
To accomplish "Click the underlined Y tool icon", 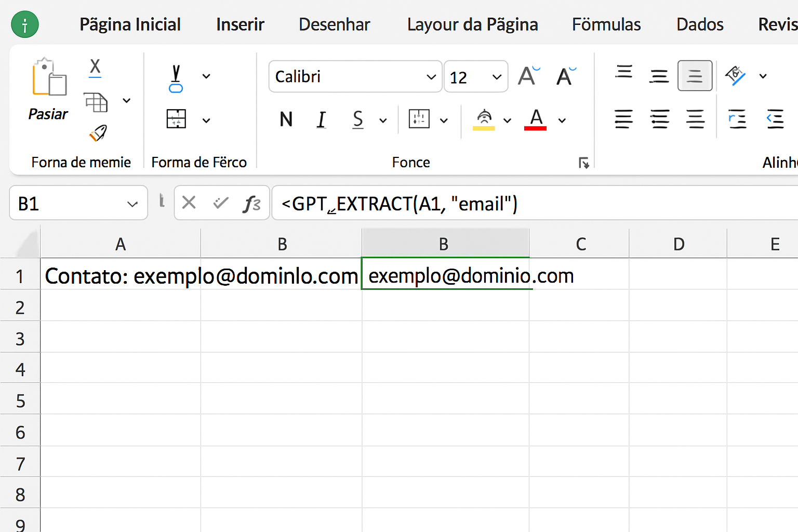I will point(176,79).
